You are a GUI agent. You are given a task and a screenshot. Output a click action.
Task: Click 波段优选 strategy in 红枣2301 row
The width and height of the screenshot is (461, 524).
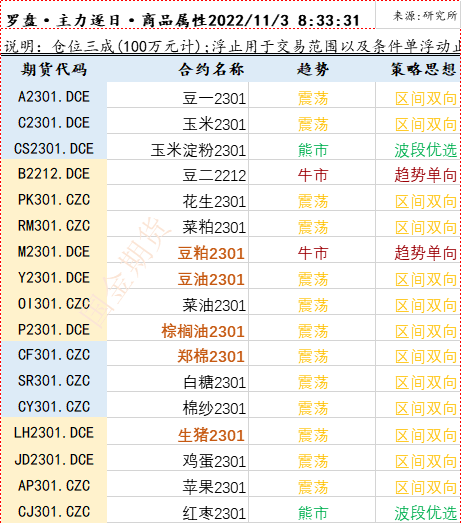pyautogui.click(x=426, y=513)
